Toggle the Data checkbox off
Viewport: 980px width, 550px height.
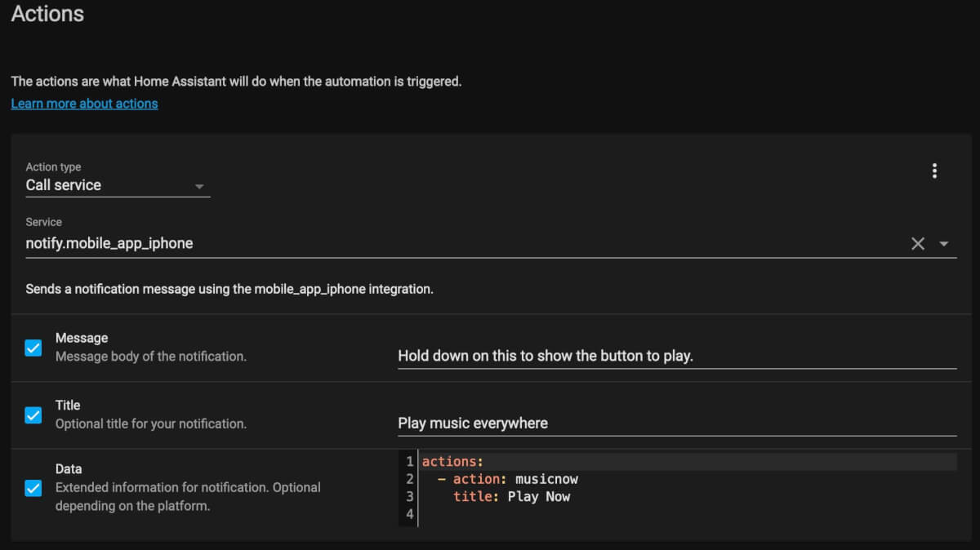tap(33, 488)
